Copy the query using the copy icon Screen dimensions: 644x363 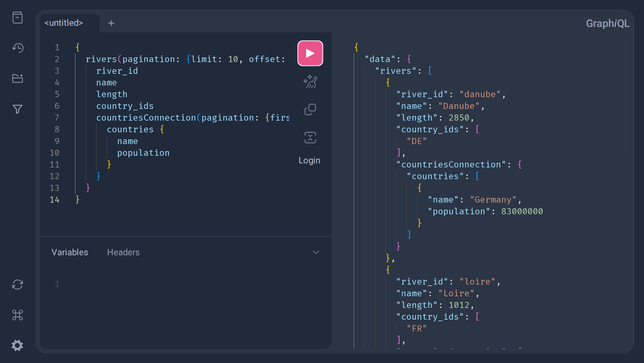pyautogui.click(x=310, y=109)
